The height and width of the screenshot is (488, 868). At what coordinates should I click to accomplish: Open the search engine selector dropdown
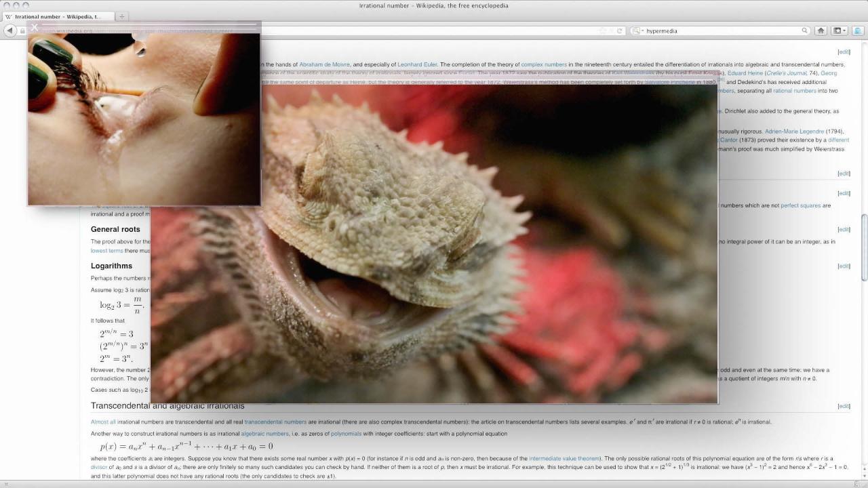pos(637,30)
